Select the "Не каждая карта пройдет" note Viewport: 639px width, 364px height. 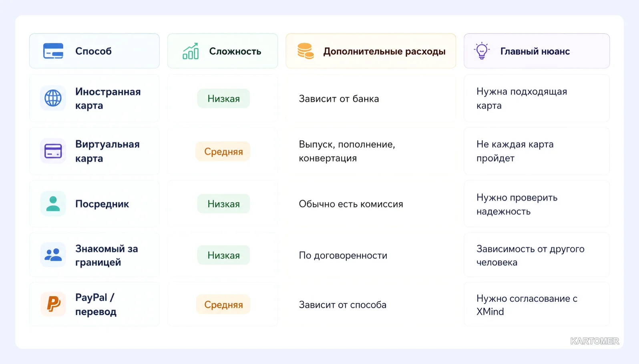(x=515, y=151)
